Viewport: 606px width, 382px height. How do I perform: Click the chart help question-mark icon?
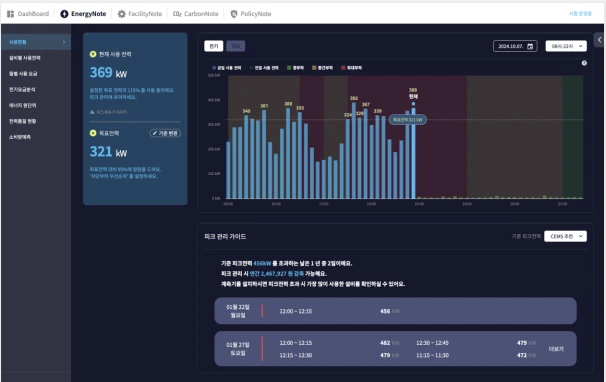click(x=584, y=63)
